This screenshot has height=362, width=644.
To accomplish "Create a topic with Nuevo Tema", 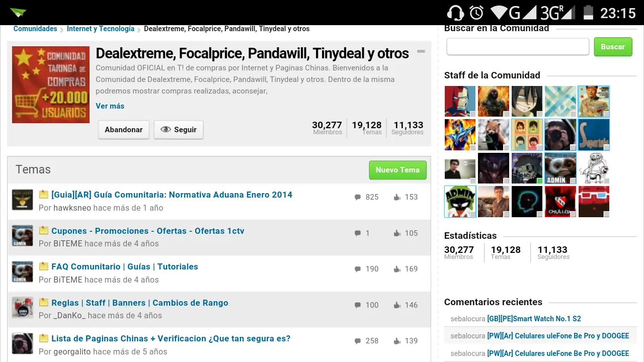I will [397, 170].
